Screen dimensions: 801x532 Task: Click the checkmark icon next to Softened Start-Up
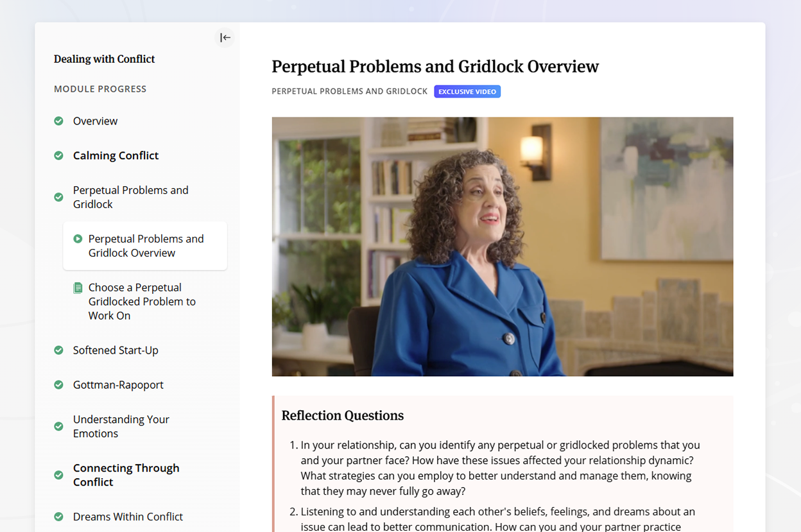(58, 350)
